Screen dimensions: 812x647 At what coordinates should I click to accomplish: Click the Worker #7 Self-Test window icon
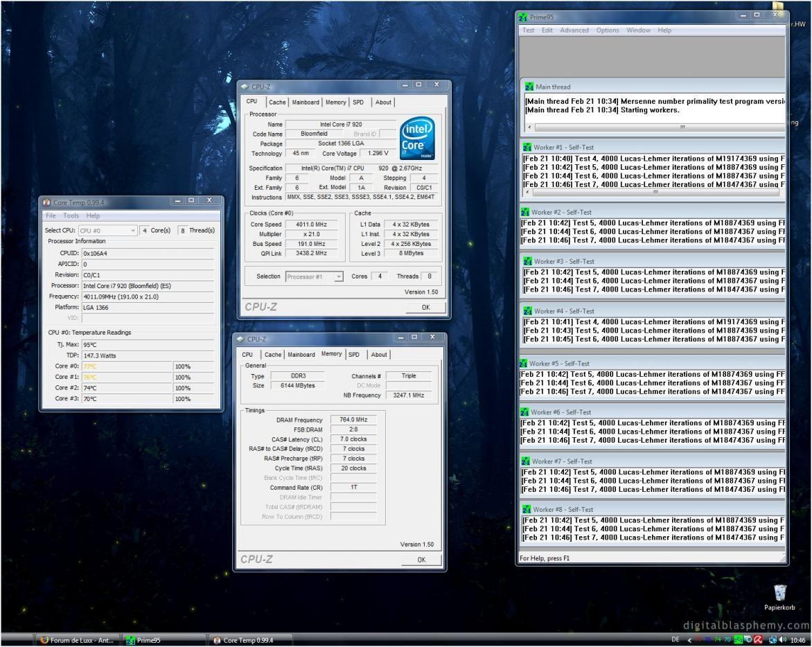click(526, 461)
